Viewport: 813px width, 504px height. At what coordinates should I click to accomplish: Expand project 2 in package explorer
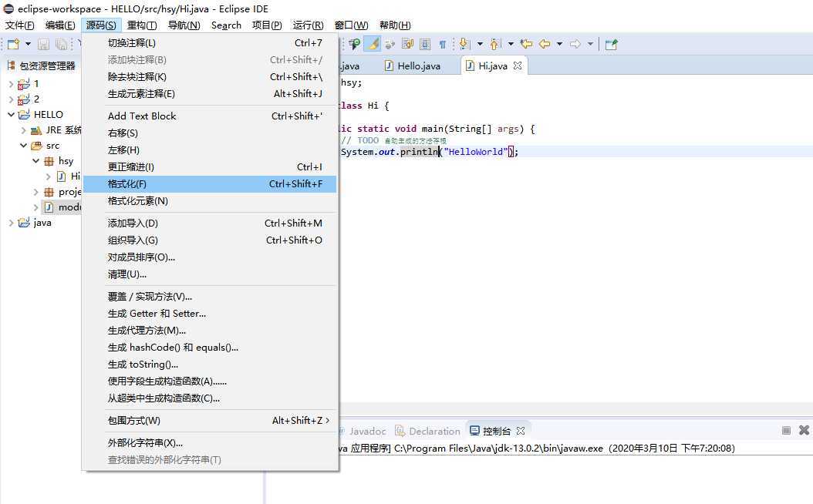click(x=11, y=99)
